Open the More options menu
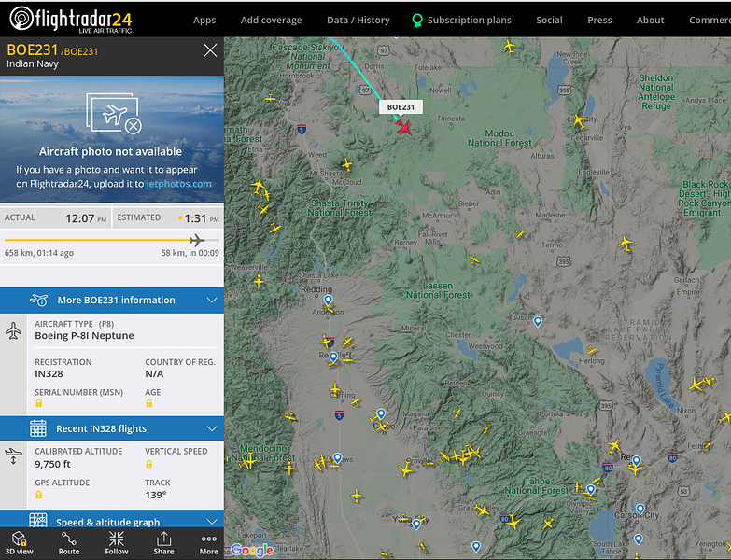 pyautogui.click(x=209, y=543)
